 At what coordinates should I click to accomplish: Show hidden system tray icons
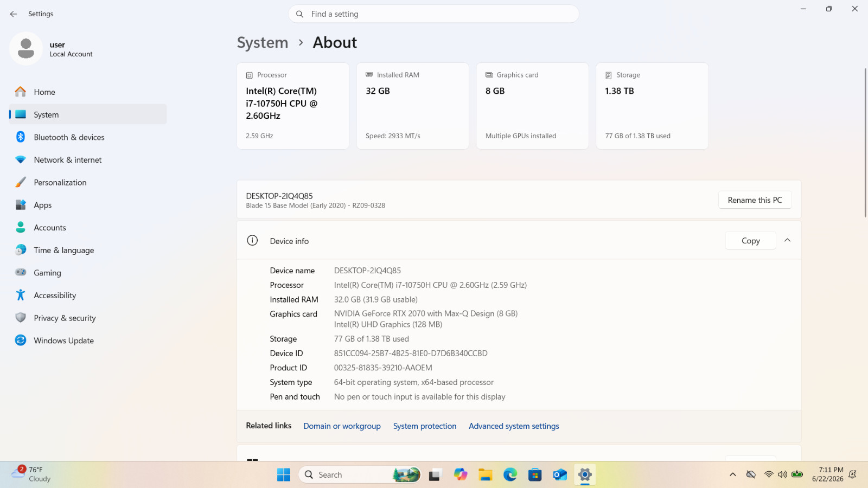[x=733, y=474]
